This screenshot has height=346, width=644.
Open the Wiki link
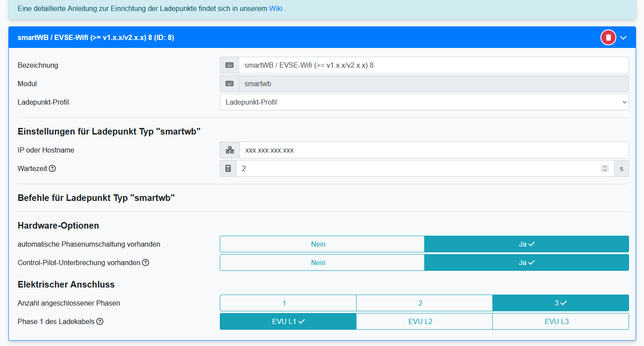[276, 8]
